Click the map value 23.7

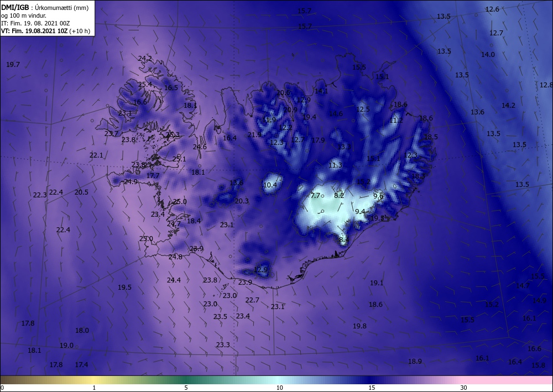point(111,134)
